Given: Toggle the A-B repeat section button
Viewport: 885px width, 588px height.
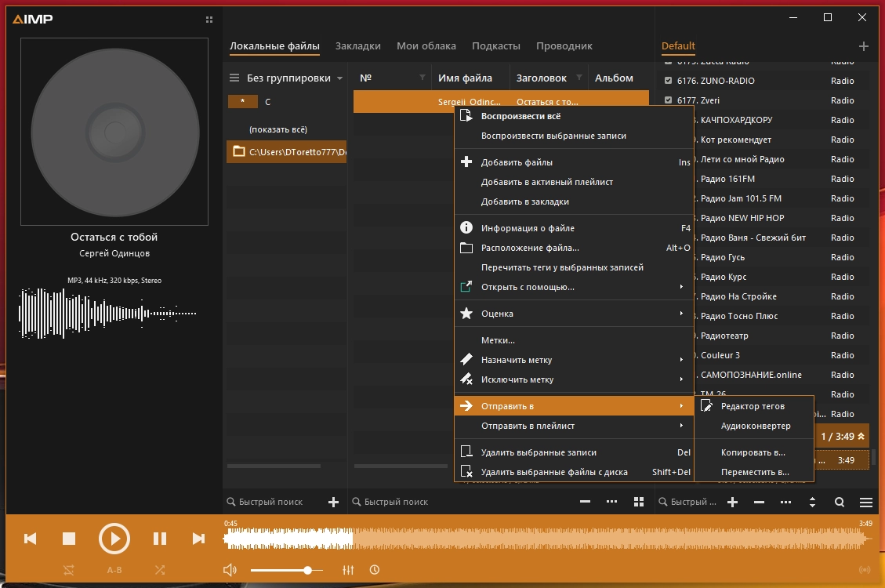Looking at the screenshot, I should tap(114, 570).
